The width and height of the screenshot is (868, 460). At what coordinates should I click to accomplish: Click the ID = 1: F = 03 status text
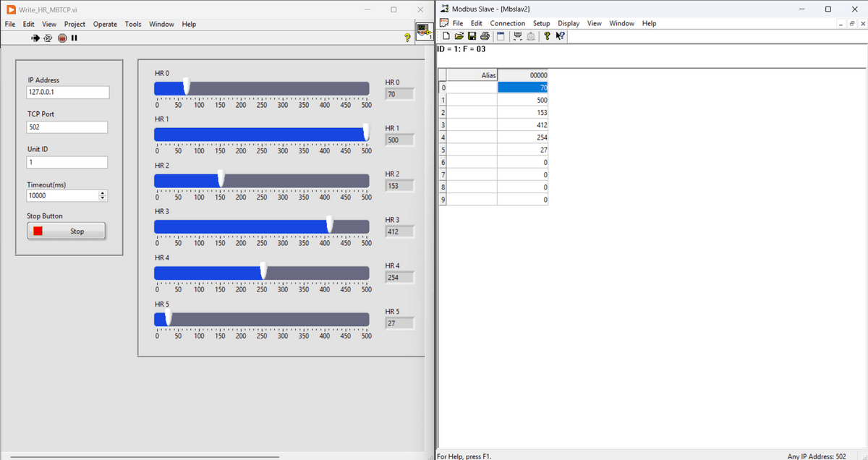(461, 49)
